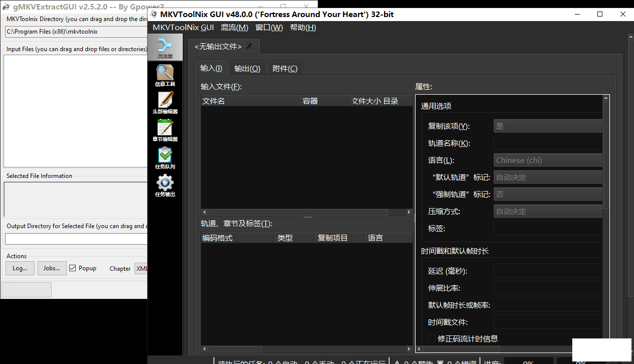This screenshot has width=634, height=364.
Task: Click the Input Files list in gMKVExtractGUI
Action: point(75,111)
